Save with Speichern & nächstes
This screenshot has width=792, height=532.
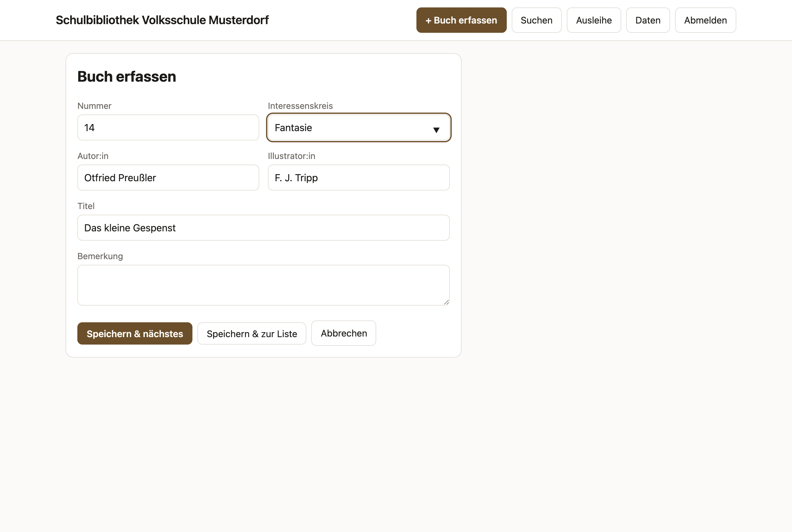click(135, 333)
